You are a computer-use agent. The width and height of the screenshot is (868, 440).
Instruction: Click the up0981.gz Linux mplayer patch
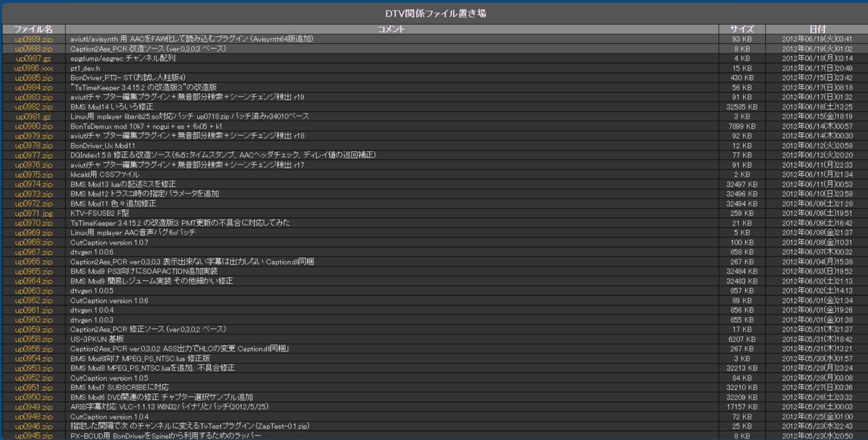[34, 117]
